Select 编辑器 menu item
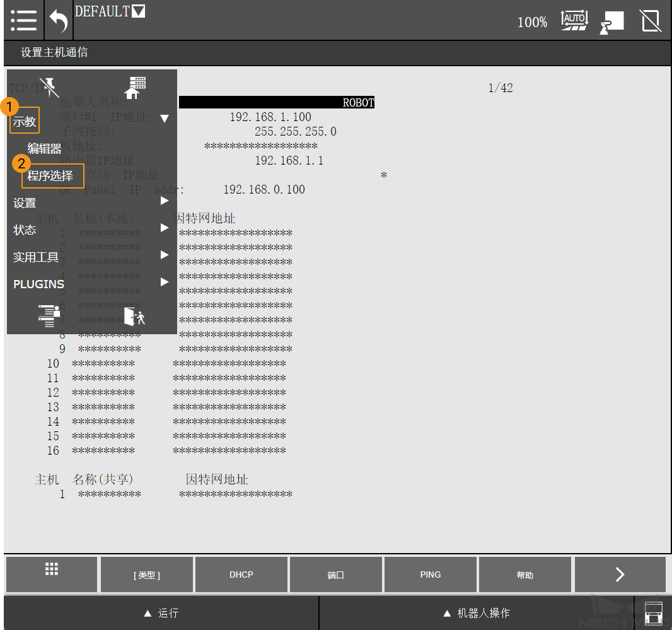Image resolution: width=672 pixels, height=630 pixels. 44,149
